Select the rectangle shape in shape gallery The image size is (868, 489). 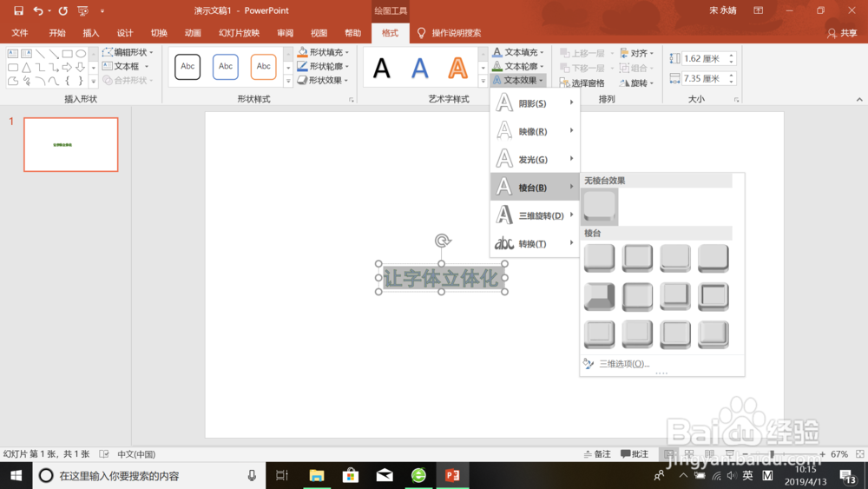(68, 54)
